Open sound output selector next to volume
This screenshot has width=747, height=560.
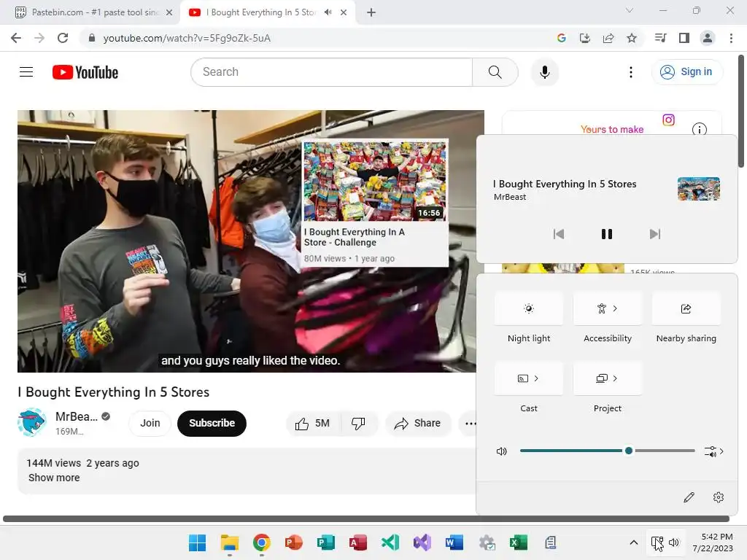point(713,451)
